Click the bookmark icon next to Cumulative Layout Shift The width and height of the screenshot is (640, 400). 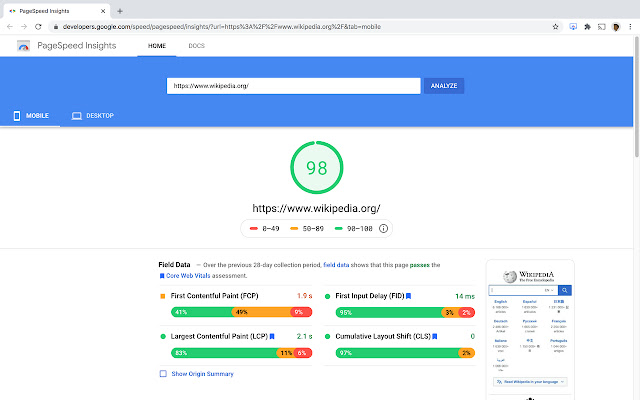435,336
